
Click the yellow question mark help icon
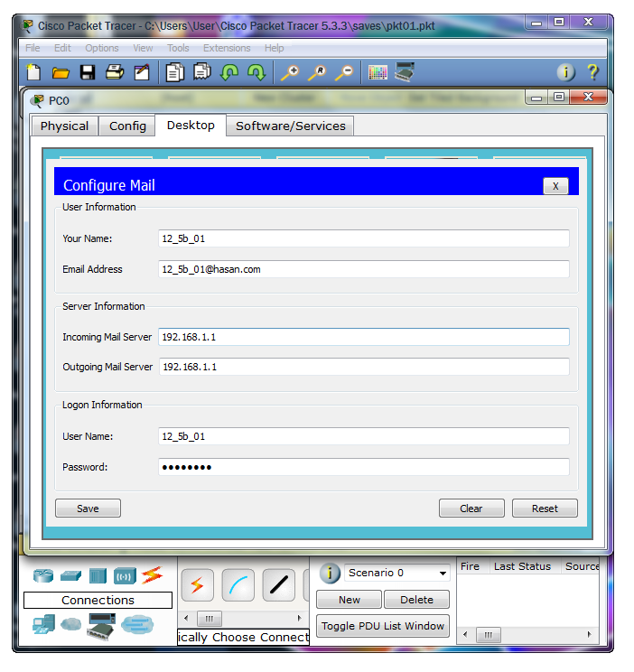point(593,72)
